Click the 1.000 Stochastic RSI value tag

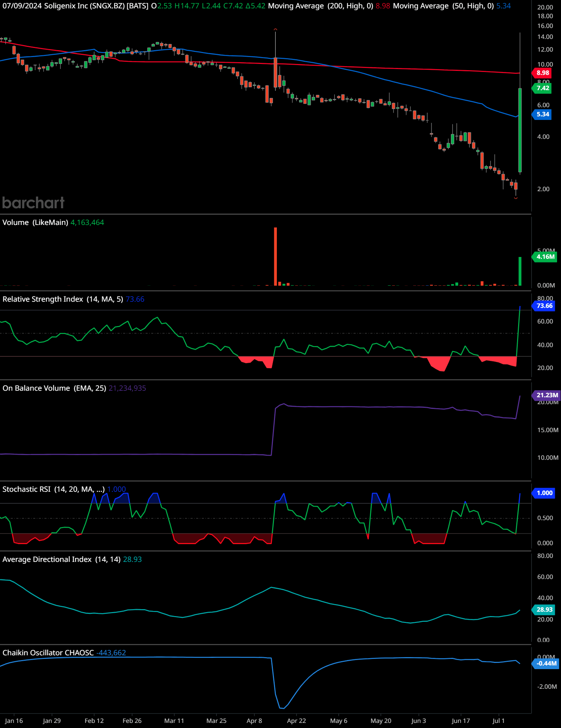click(544, 493)
